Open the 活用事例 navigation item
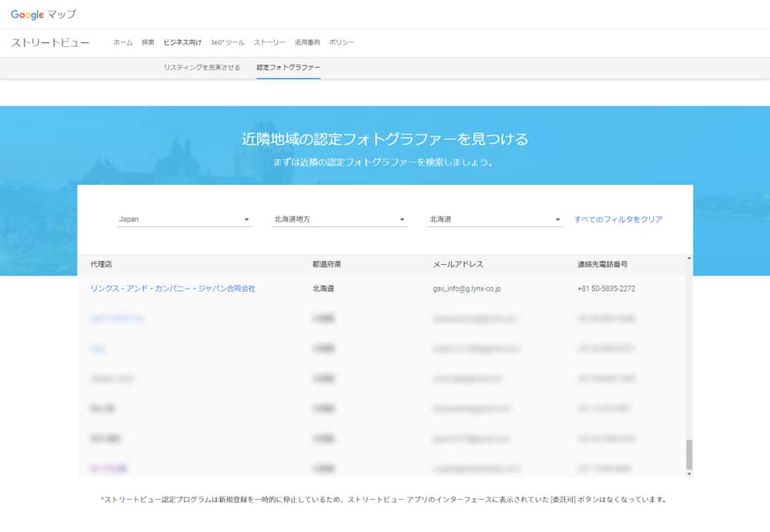The width and height of the screenshot is (770, 532). [307, 42]
